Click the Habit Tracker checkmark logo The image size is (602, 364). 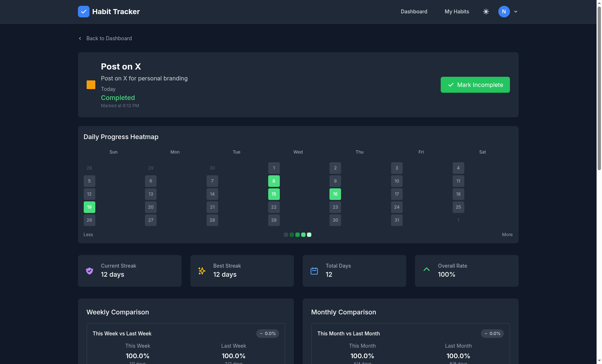coord(84,11)
